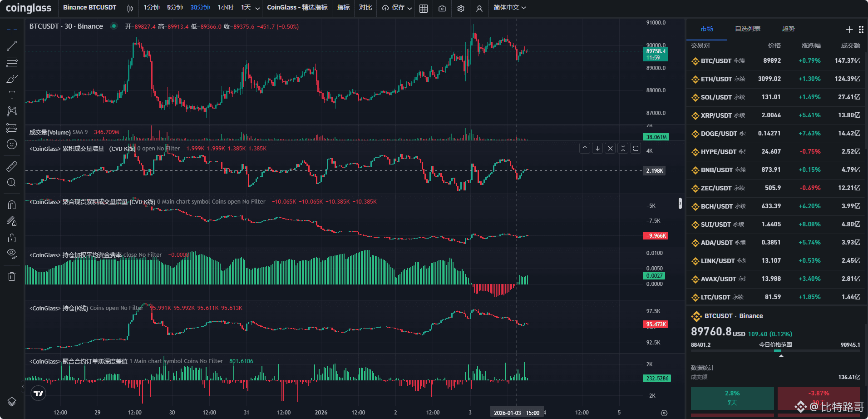This screenshot has height=419, width=868.
Task: Select the crosshair cursor tool
Action: [x=12, y=30]
